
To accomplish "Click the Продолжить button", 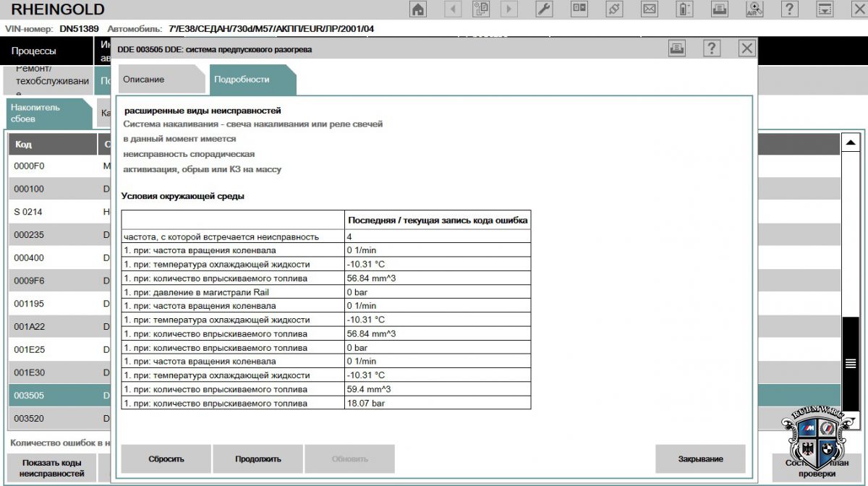I will coord(258,459).
